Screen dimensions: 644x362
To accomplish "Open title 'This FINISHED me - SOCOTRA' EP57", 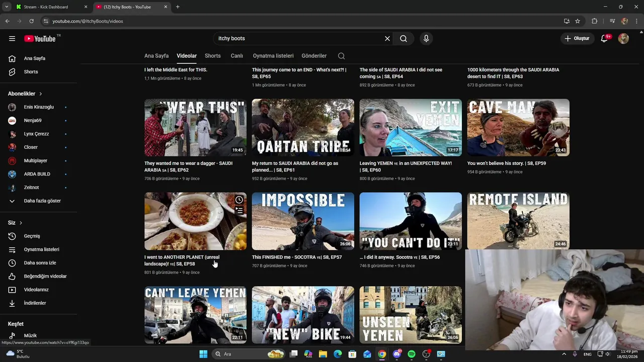I will pyautogui.click(x=297, y=257).
